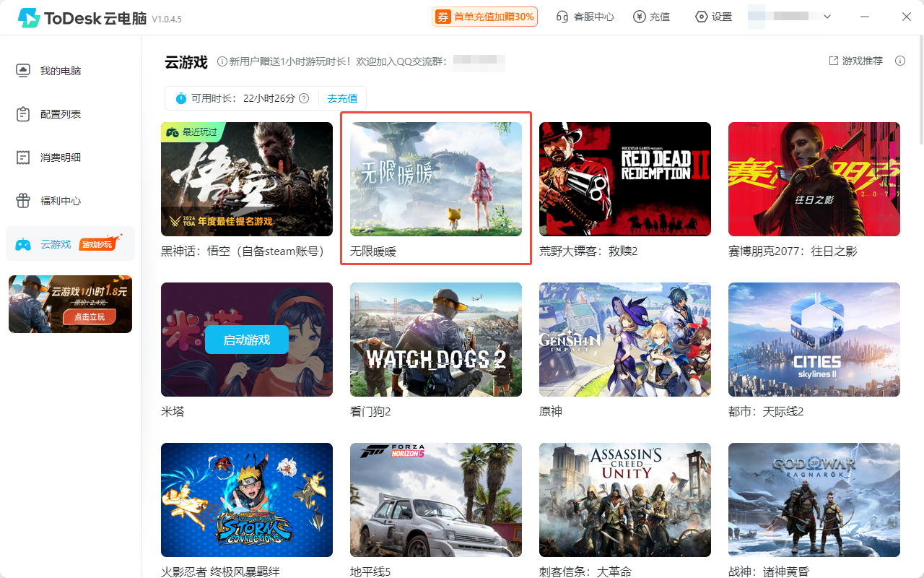Viewport: 924px width, 578px height.
Task: Click the 看门狗2 title text
Action: point(370,412)
